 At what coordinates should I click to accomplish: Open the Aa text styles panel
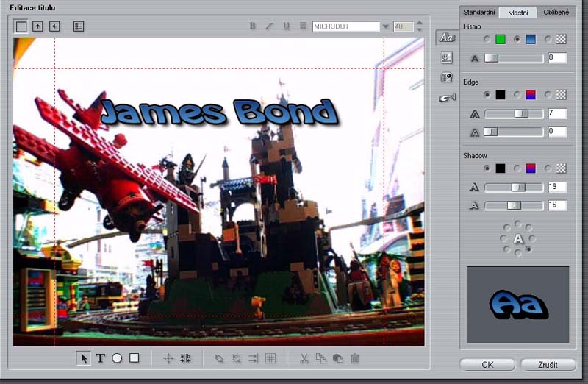[445, 38]
